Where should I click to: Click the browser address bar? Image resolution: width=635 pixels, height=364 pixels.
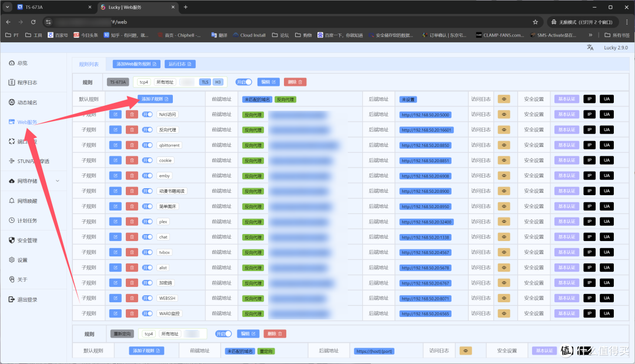tap(292, 22)
